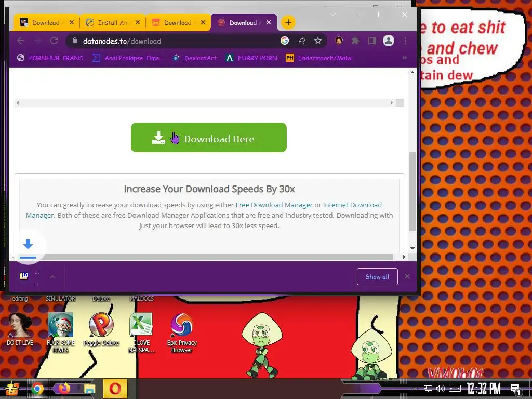Select the DO IT LIVE desktop shortcut
The width and height of the screenshot is (532, 399).
20,329
